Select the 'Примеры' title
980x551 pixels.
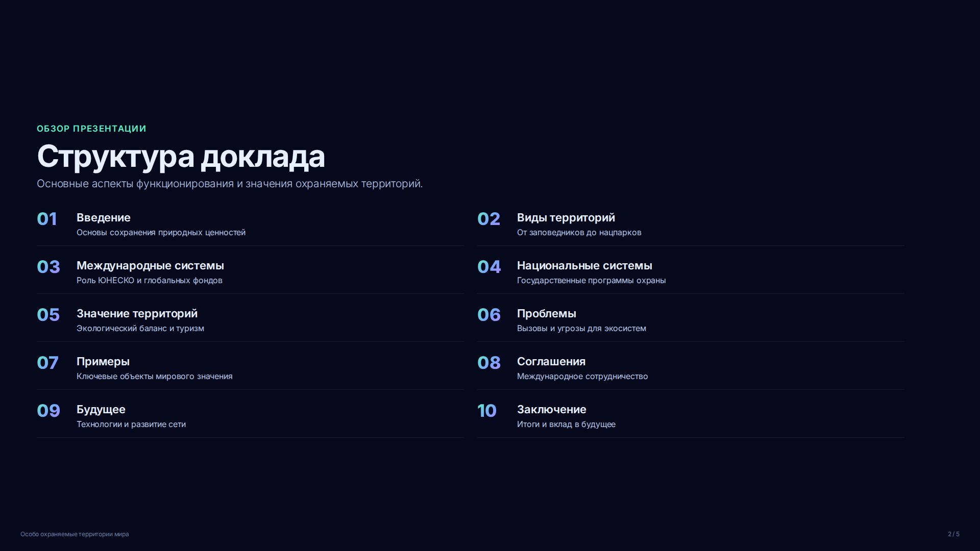(103, 362)
